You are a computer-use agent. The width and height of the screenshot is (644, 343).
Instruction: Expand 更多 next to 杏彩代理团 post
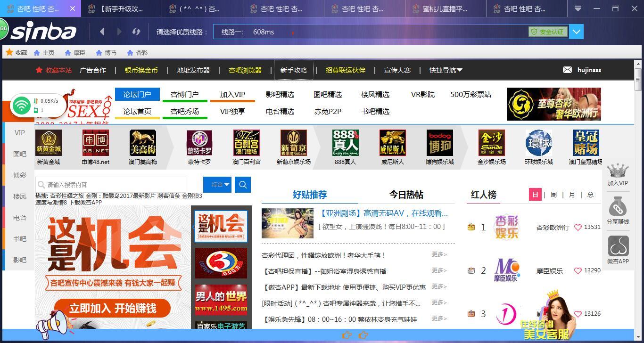point(439,254)
